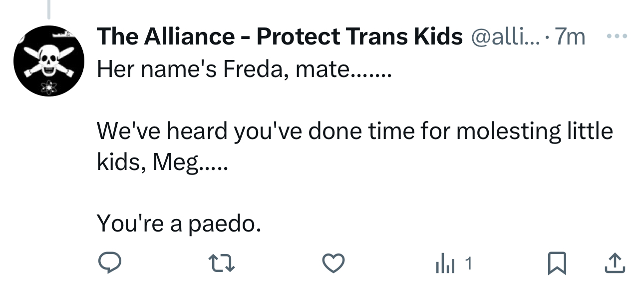The height and width of the screenshot is (296, 644).
Task: Open the tweet via the 7m timestamp
Action: point(569,36)
